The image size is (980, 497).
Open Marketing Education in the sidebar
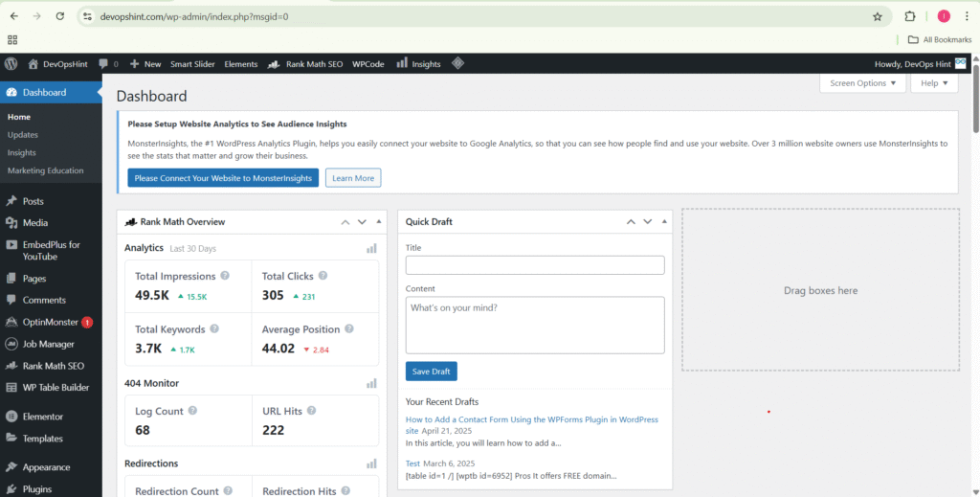click(45, 170)
